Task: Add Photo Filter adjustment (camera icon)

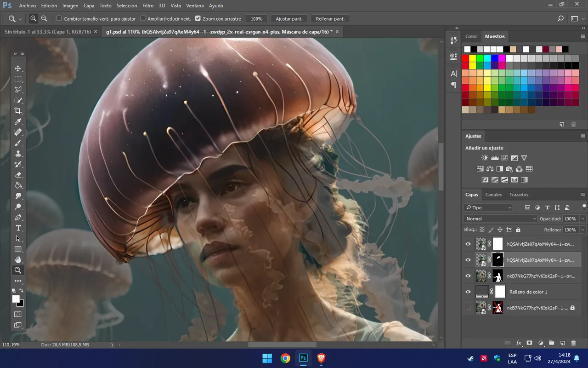Action: (509, 169)
